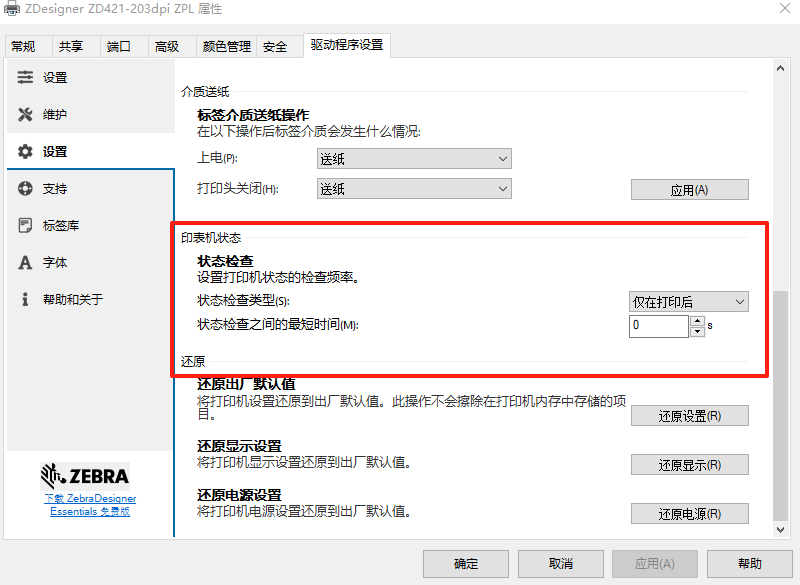The height and width of the screenshot is (585, 800).
Task: Click the vertical scrollbar in settings panel
Action: 781,400
